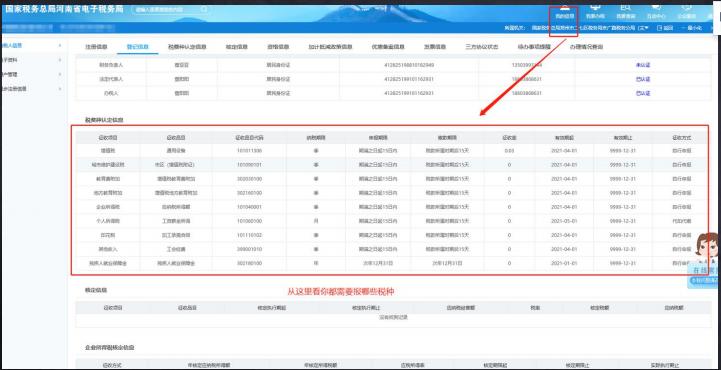Select the 地方教育附加 cell in first column
The width and height of the screenshot is (721, 370).
tap(108, 193)
